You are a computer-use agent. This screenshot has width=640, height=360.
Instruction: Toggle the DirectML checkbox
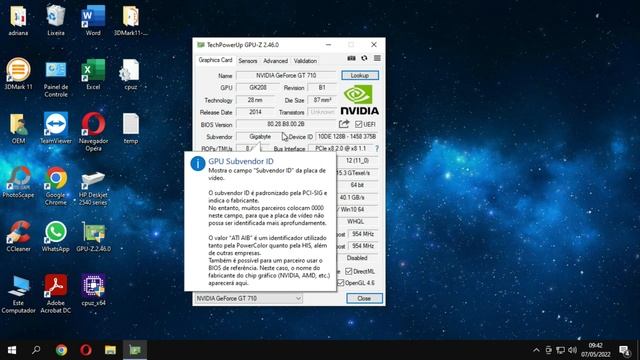pos(348,271)
